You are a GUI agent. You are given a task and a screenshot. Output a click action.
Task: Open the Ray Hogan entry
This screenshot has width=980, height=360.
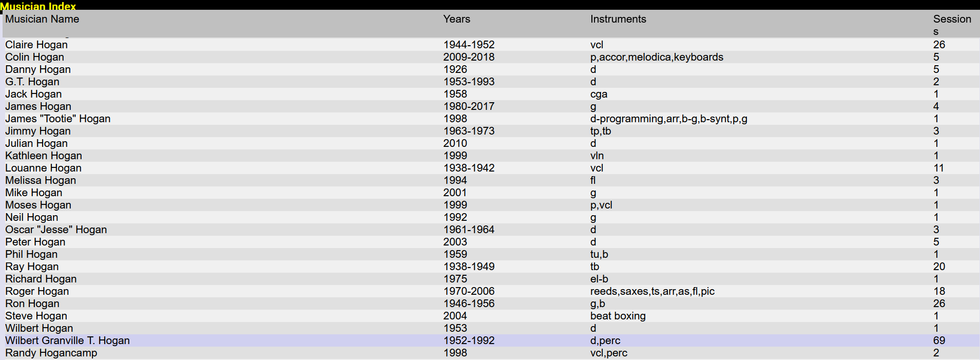32,267
